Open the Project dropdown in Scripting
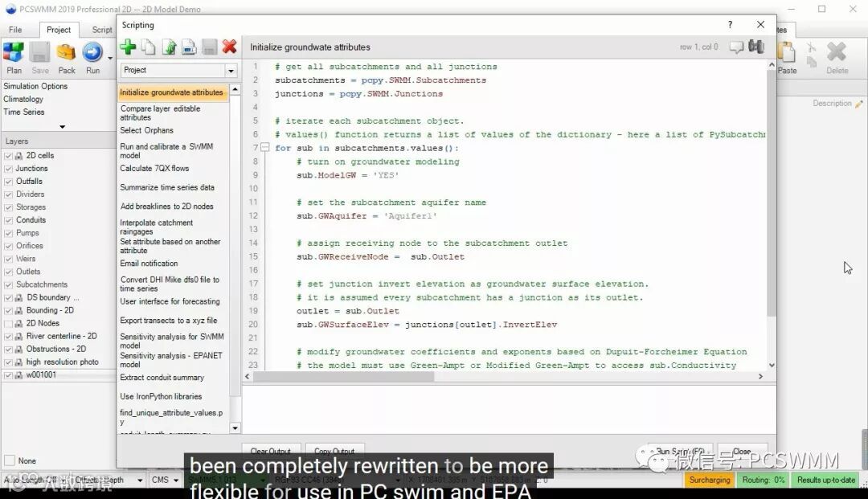Screen dimensions: 868x499 231,70
